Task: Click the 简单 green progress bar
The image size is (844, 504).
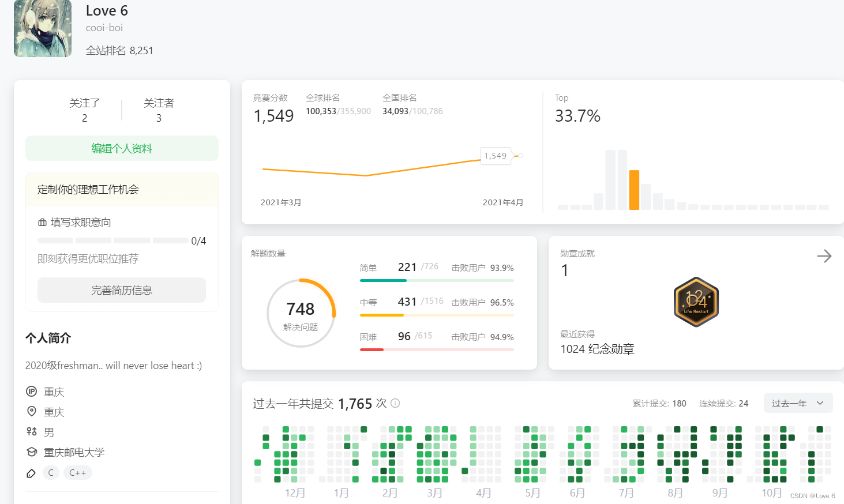Action: pyautogui.click(x=437, y=280)
